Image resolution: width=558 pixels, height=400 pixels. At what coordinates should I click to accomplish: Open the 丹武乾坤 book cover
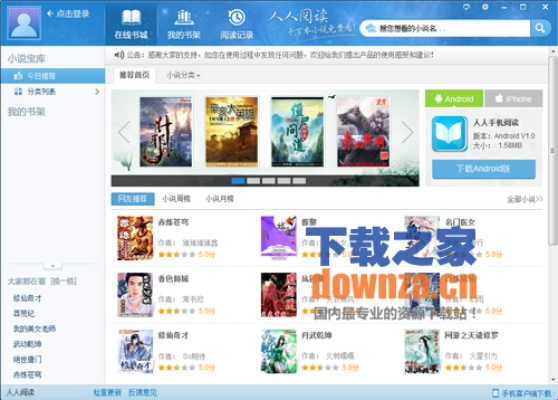279,351
